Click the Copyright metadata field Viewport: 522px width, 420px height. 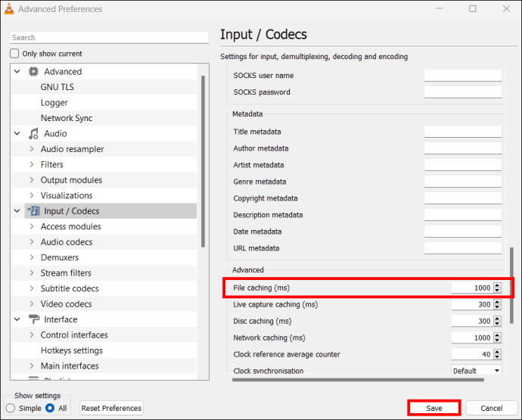pos(463,198)
